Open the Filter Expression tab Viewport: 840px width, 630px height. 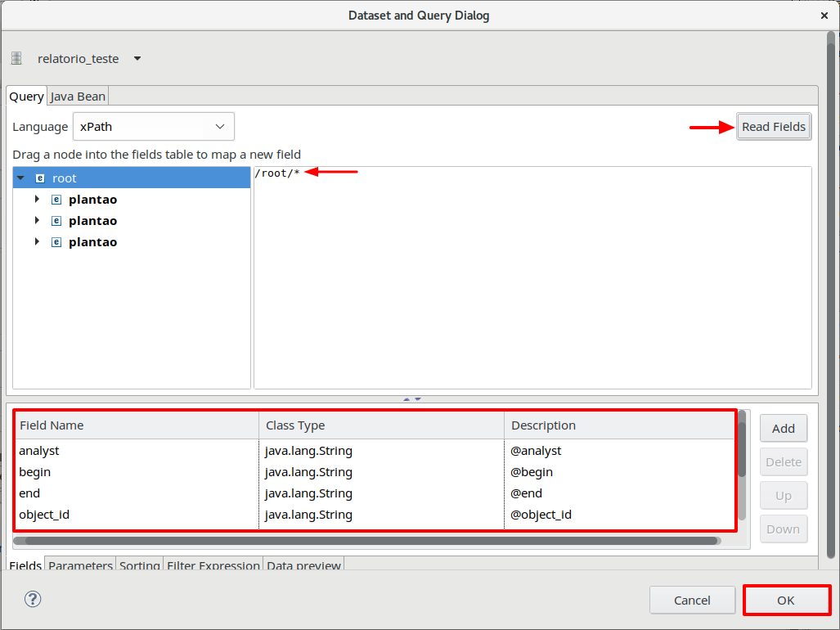(x=213, y=565)
